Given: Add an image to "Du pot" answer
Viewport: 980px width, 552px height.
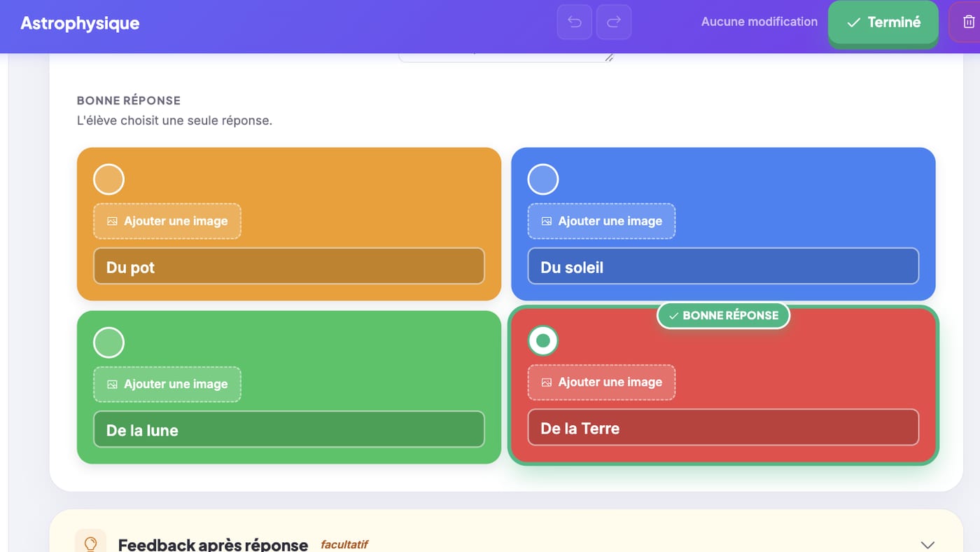Looking at the screenshot, I should (167, 221).
